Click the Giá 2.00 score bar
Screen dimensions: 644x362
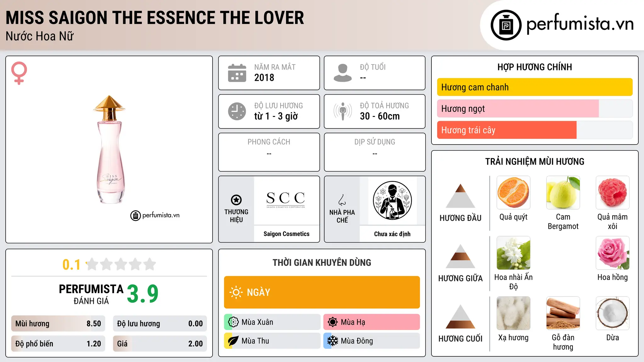(x=160, y=344)
